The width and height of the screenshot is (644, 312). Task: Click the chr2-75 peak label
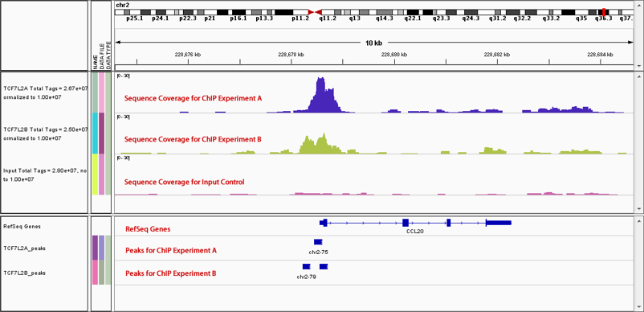click(x=318, y=252)
